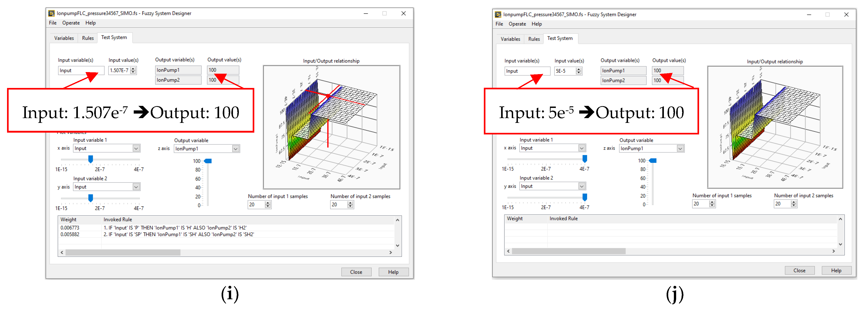Expand the z axis IonPump1 dropdown in the right window
The height and width of the screenshot is (309, 868).
[680, 148]
